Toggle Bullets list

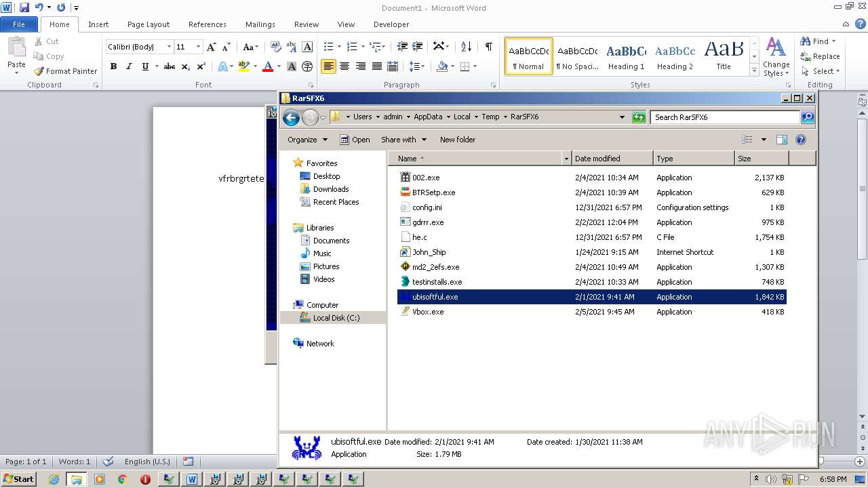(x=328, y=47)
